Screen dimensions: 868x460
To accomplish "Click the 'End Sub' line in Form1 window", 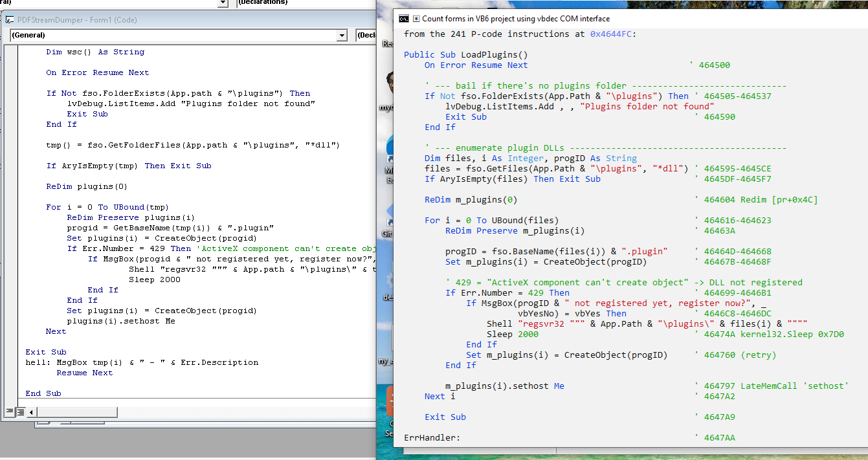I will pyautogui.click(x=43, y=393).
